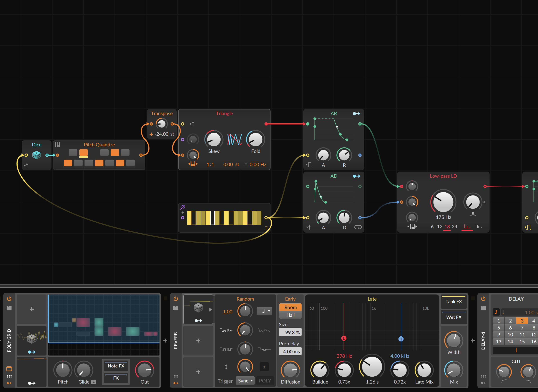Click the AD envelope loop icon
This screenshot has width=538, height=392.
[x=358, y=227]
